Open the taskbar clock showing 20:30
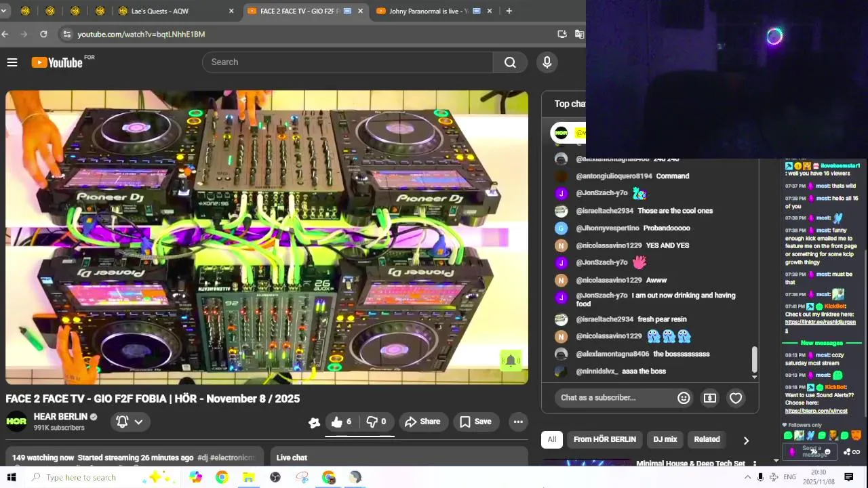The image size is (868, 488). pyautogui.click(x=818, y=477)
